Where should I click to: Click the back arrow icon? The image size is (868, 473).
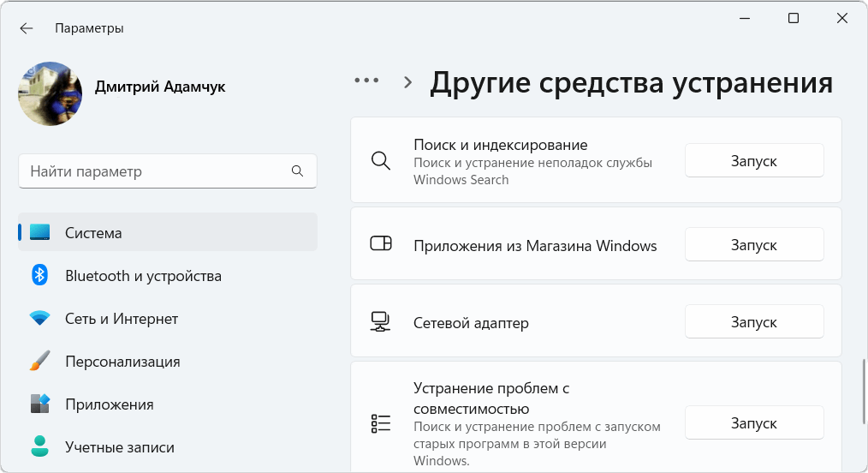pos(27,28)
